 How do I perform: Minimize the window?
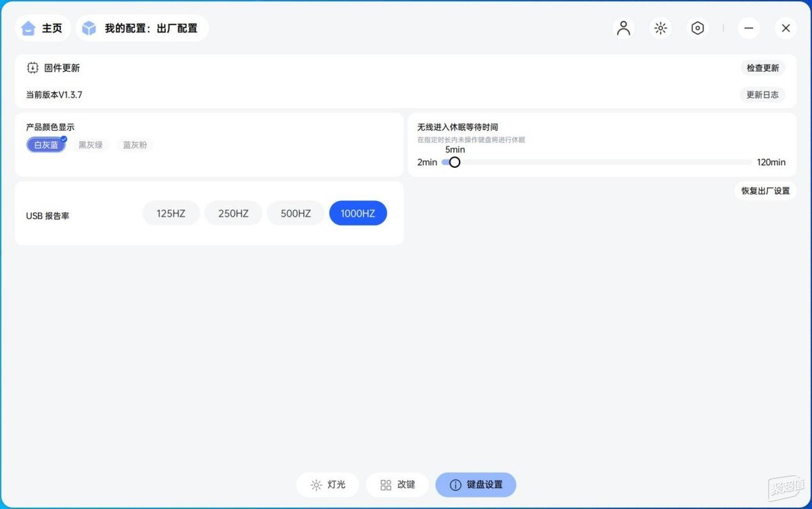pyautogui.click(x=749, y=28)
